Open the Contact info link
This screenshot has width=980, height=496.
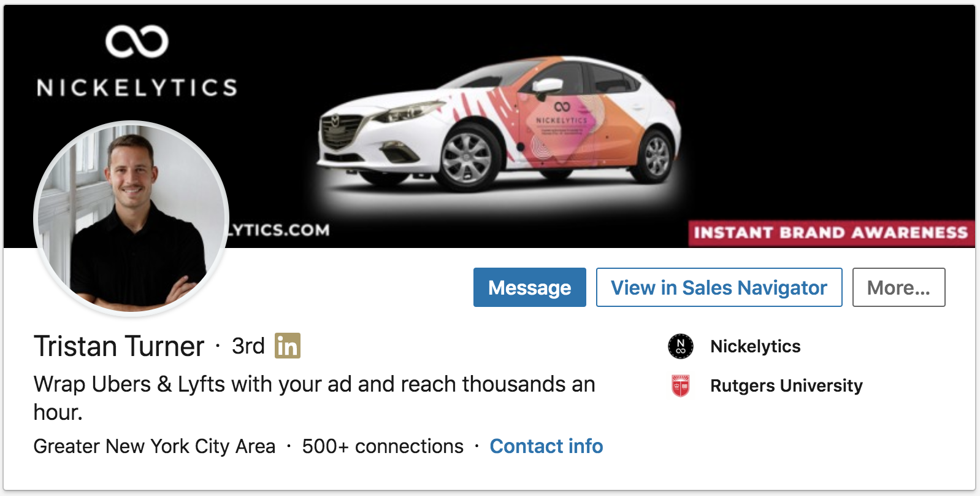pos(546,446)
